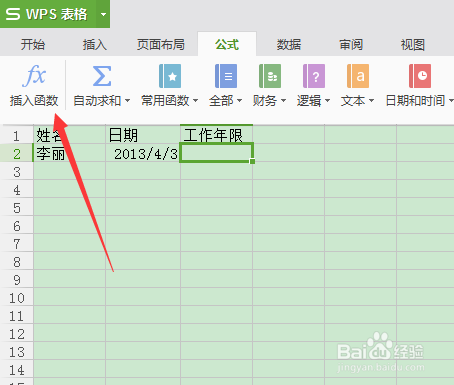Image resolution: width=454 pixels, height=385 pixels.
Task: Select the cell with 2013/4/3
Action: pos(143,153)
